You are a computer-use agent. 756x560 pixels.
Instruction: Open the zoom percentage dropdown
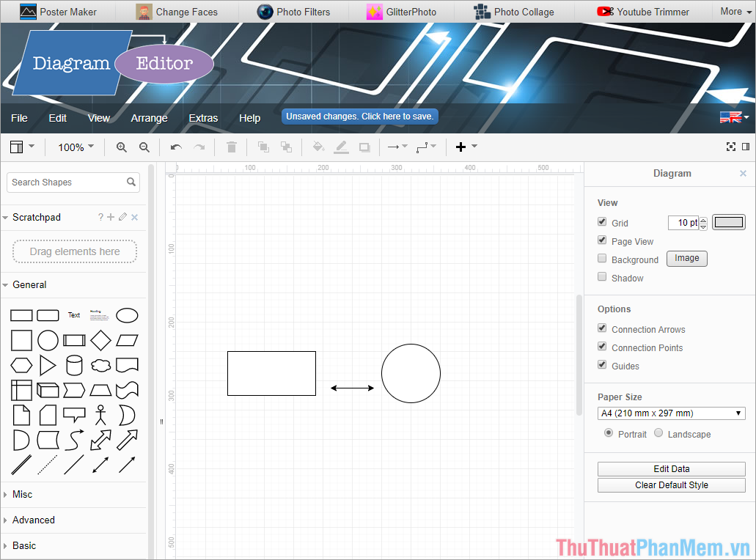(75, 147)
